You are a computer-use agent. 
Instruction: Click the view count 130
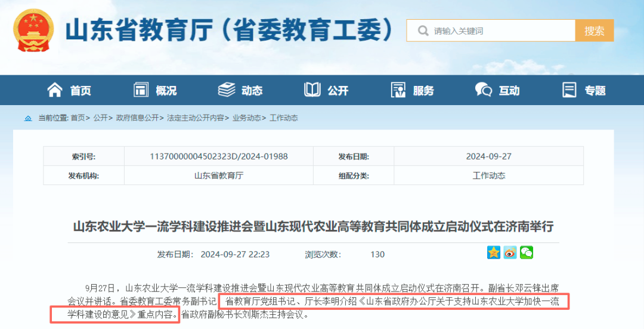tap(377, 254)
